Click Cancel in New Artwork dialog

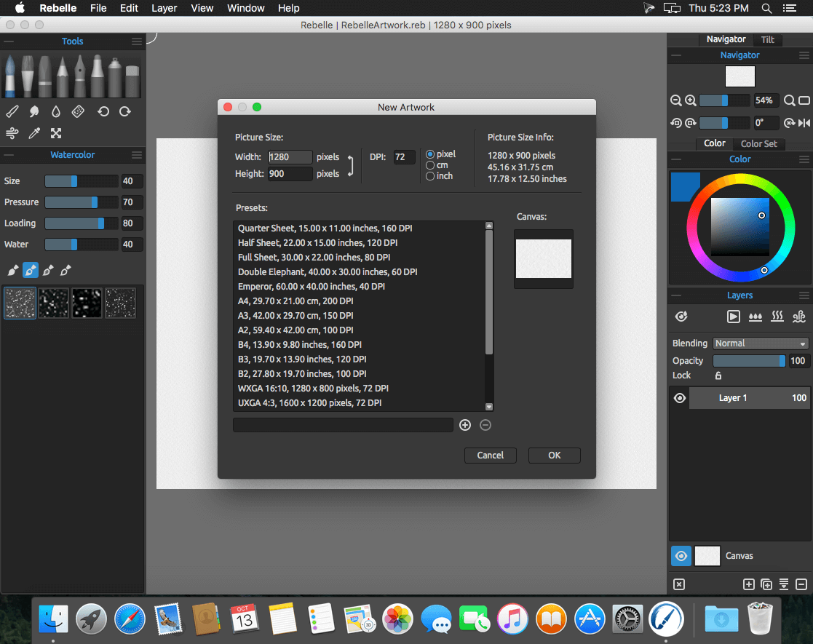pos(490,456)
